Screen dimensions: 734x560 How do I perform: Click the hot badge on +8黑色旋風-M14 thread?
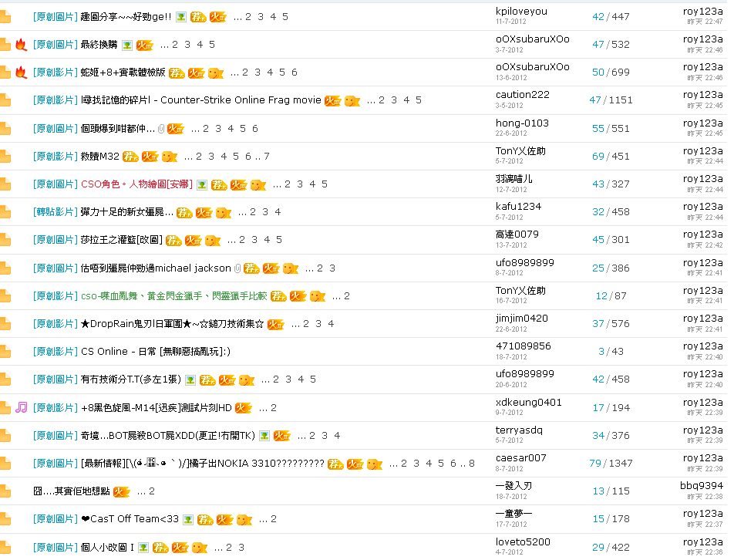coord(244,408)
